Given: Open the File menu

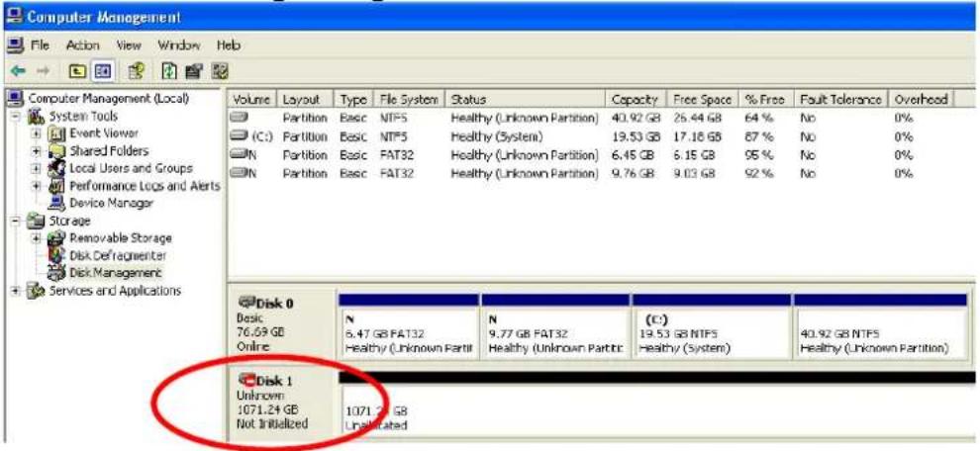Looking at the screenshot, I should 40,45.
